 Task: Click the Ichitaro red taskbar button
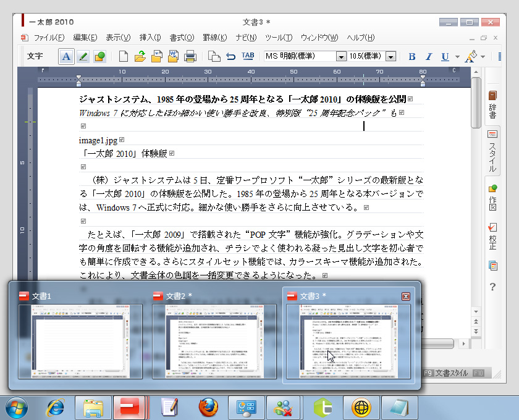(x=129, y=408)
